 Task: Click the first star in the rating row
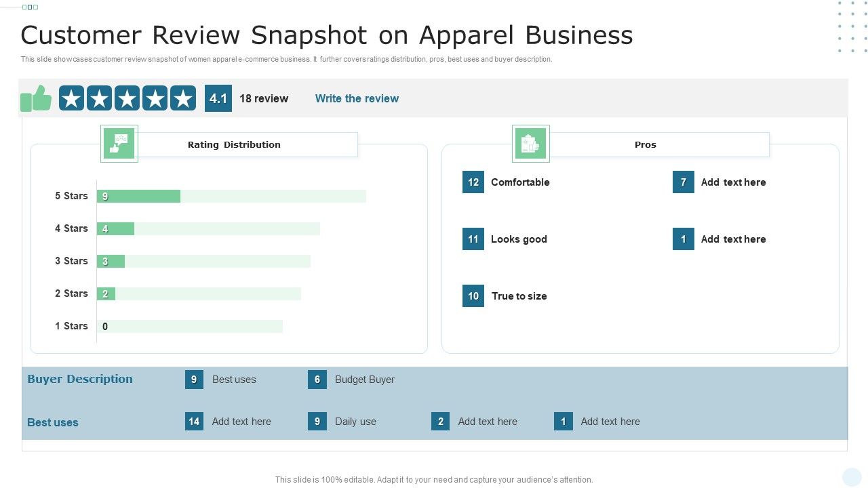72,98
